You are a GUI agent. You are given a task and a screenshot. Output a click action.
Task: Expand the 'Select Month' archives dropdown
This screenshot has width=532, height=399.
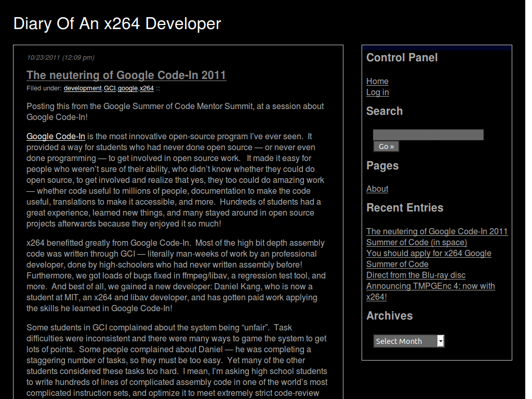(408, 341)
